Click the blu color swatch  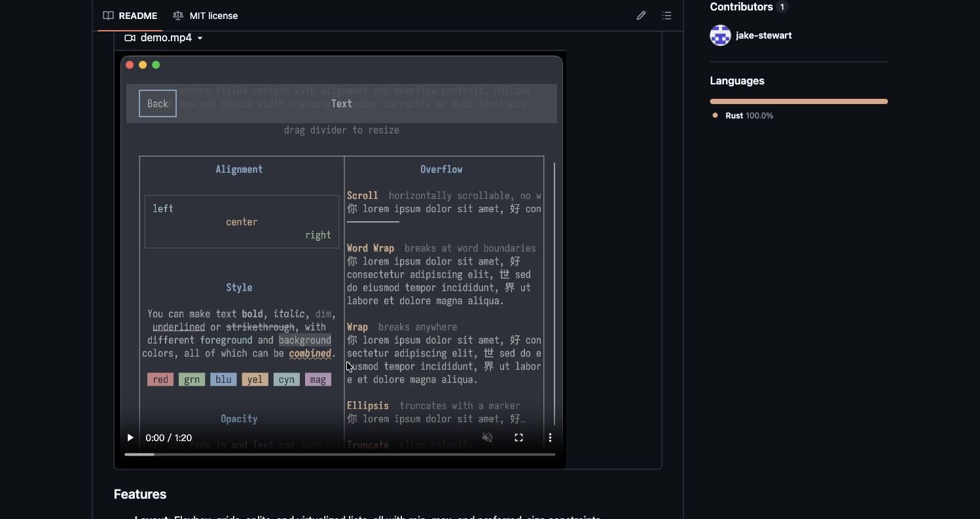pyautogui.click(x=223, y=380)
